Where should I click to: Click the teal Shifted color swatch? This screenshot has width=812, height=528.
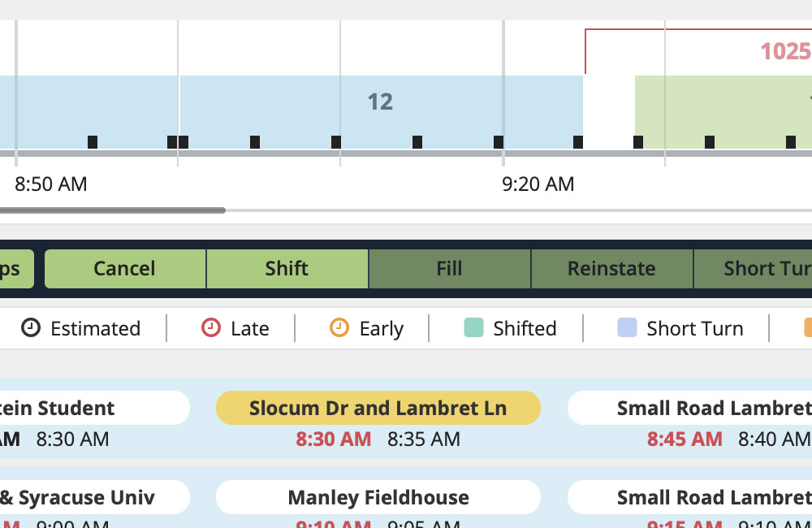coord(473,328)
